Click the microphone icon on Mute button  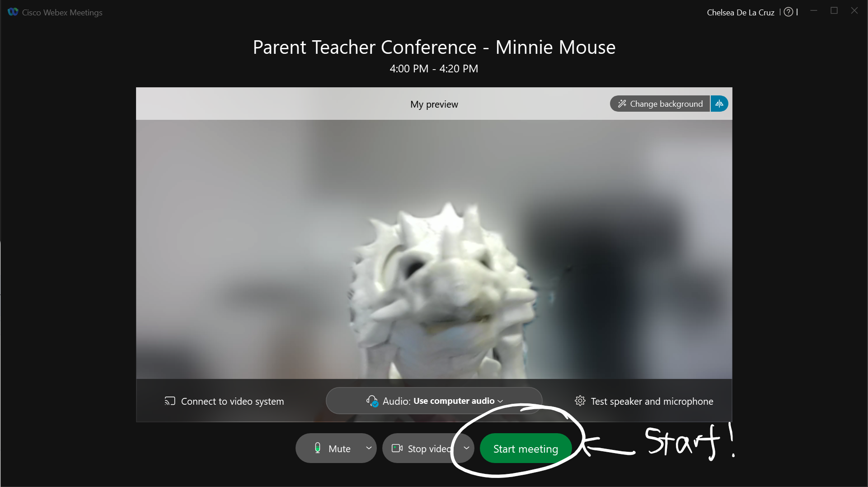(x=318, y=448)
